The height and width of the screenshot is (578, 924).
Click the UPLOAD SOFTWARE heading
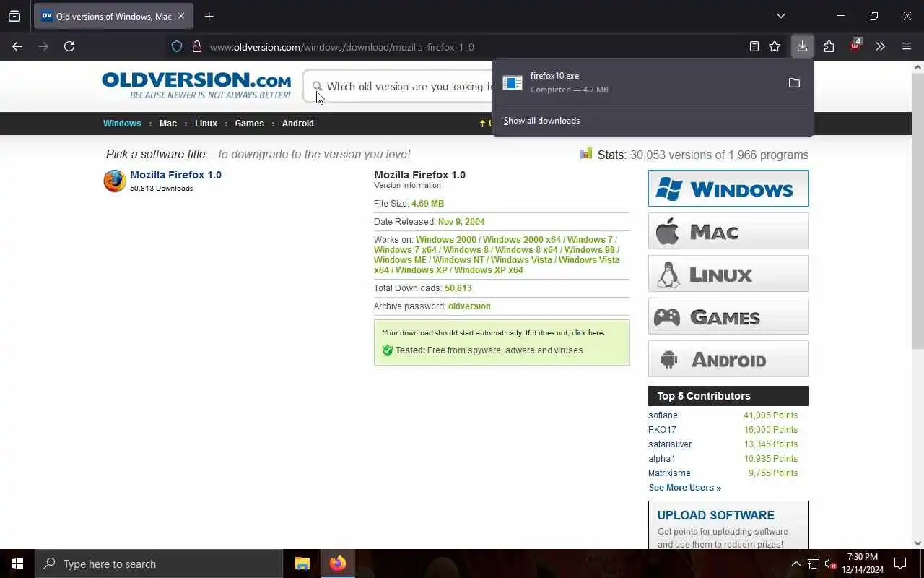point(715,515)
